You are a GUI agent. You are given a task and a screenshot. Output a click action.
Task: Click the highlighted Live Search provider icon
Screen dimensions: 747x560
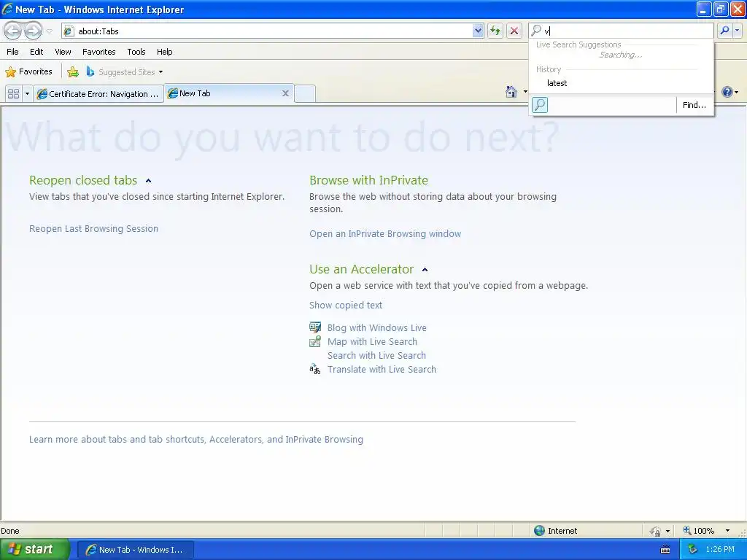[x=540, y=105]
